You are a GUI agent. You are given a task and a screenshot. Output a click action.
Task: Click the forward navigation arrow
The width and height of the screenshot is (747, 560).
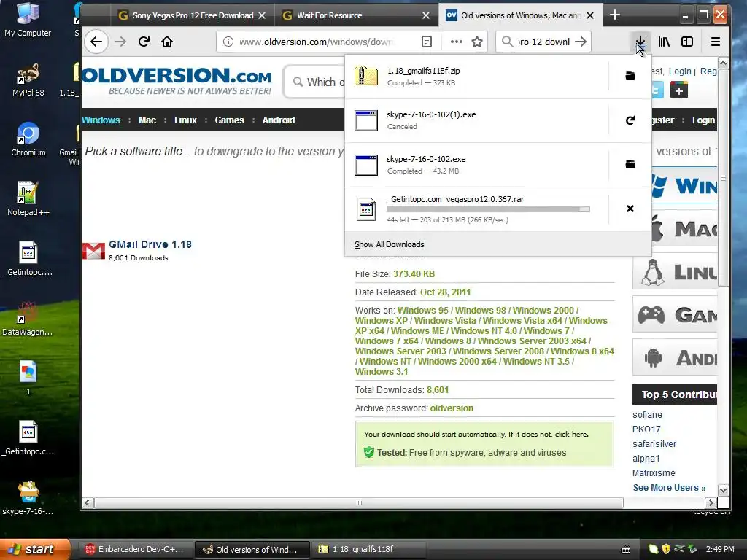coord(120,42)
